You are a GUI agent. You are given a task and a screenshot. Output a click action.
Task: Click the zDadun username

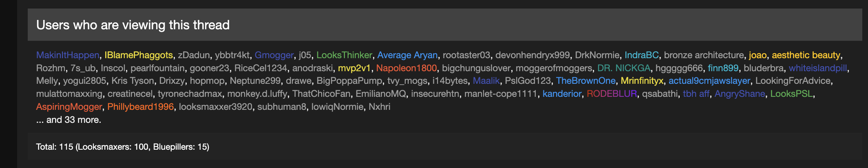click(x=194, y=55)
